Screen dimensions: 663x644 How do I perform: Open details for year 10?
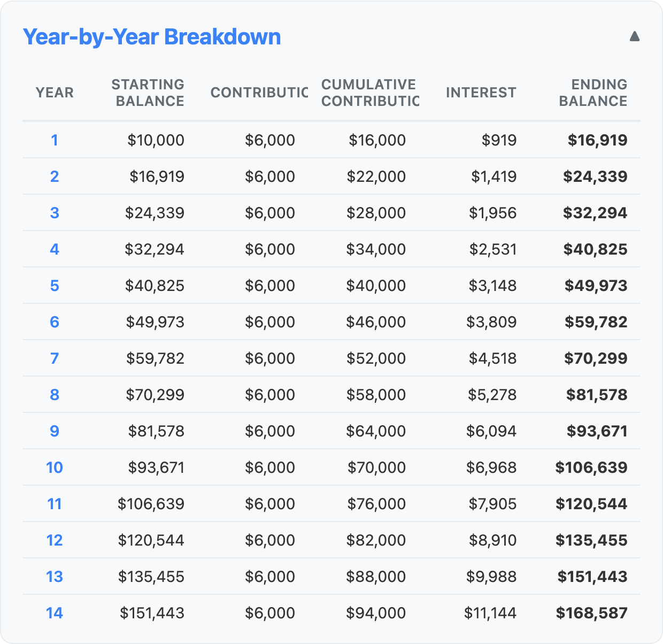(x=54, y=467)
